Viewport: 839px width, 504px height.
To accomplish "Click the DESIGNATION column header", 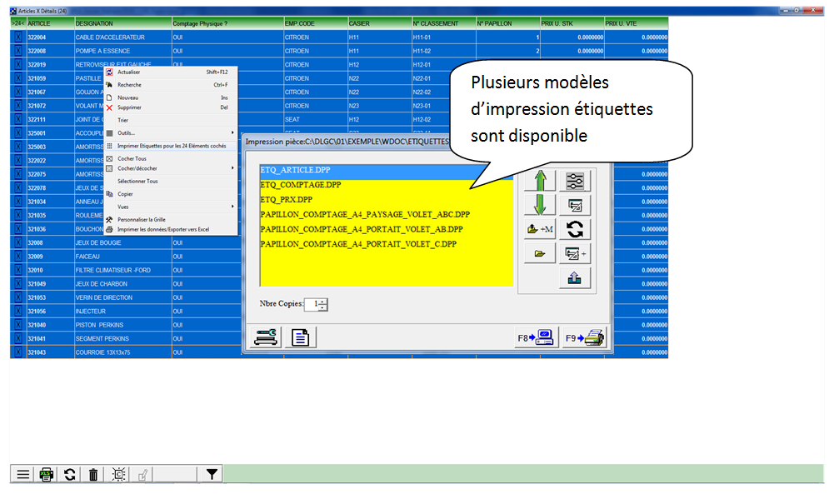I will (x=121, y=24).
